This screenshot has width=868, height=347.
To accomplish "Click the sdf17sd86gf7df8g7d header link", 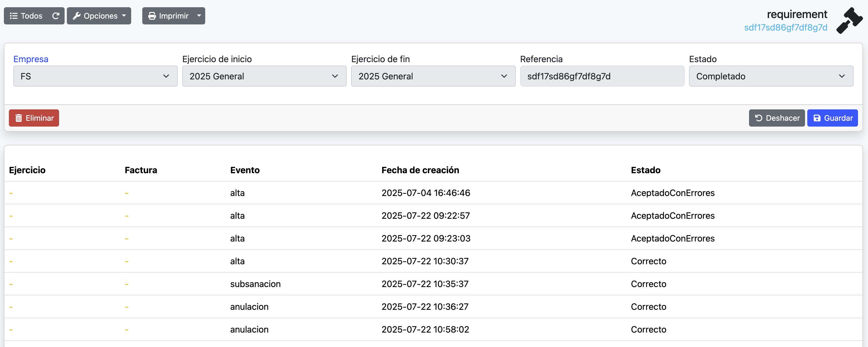I will tap(785, 28).
